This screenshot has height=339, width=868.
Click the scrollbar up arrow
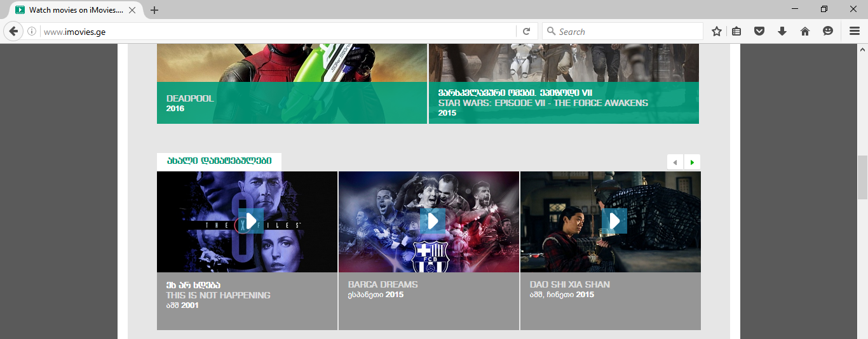[x=862, y=49]
